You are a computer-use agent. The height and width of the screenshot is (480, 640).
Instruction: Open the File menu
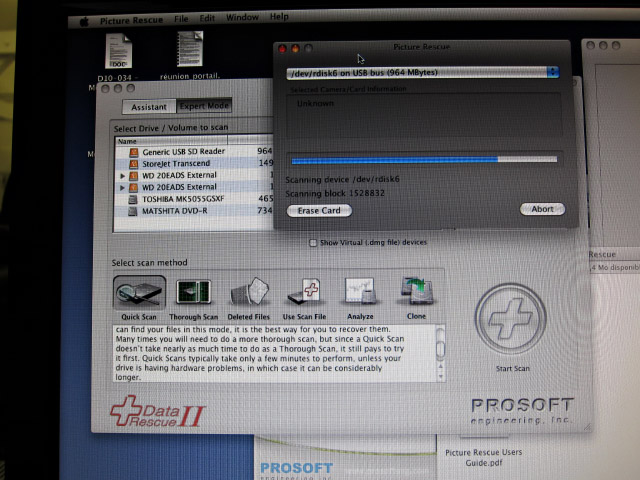click(181, 19)
